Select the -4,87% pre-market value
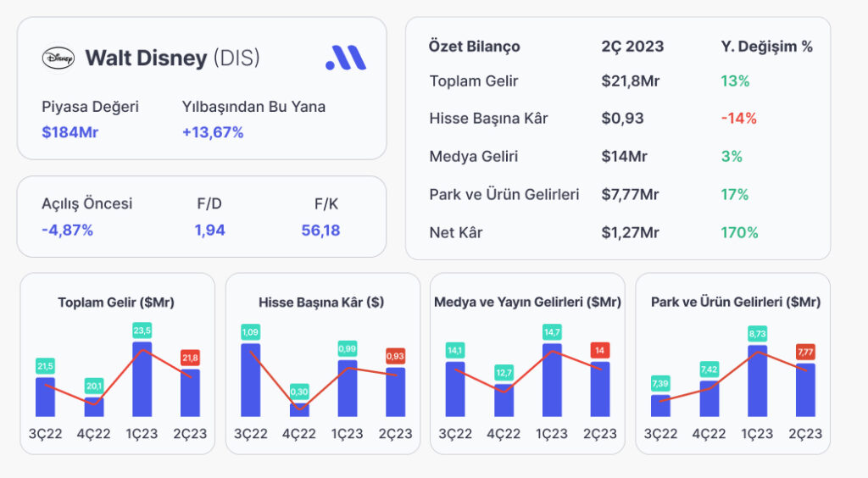 68,231
